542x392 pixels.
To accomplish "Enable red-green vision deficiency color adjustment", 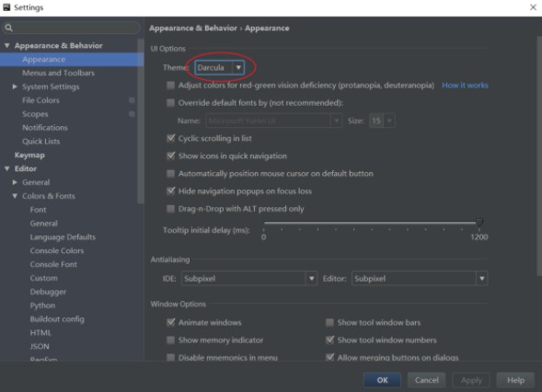I will pyautogui.click(x=170, y=86).
